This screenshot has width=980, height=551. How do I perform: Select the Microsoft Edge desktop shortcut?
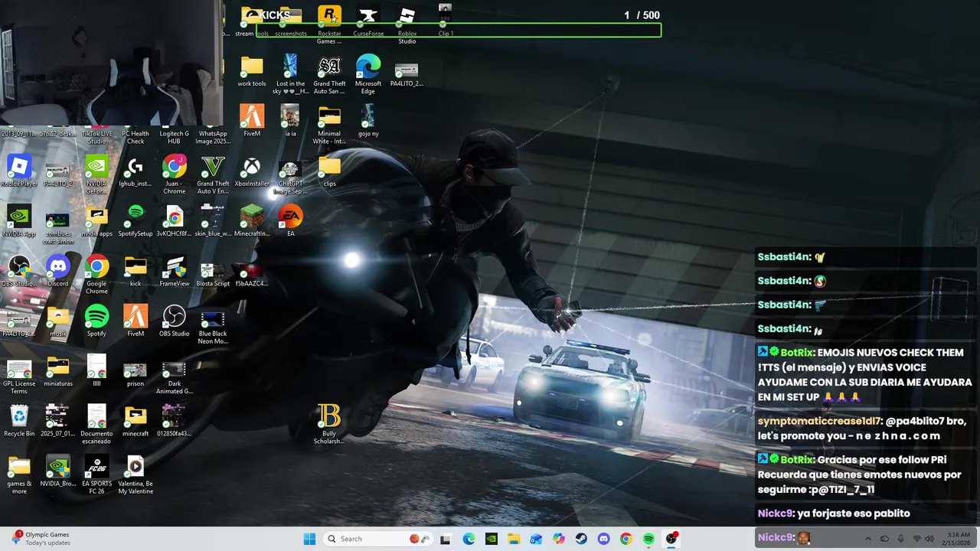(x=368, y=74)
